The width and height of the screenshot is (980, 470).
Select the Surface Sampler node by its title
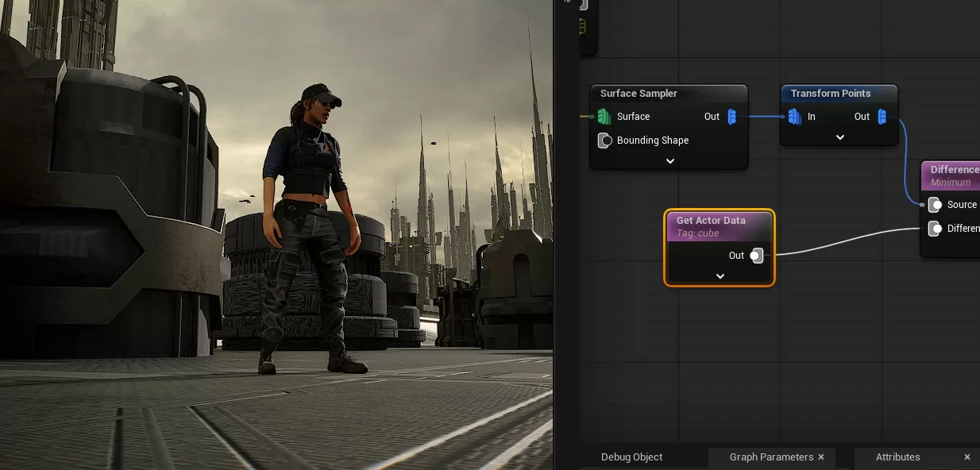639,94
